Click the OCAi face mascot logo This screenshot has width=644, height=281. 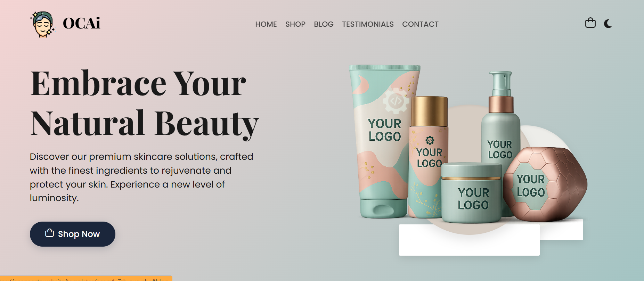pyautogui.click(x=43, y=24)
